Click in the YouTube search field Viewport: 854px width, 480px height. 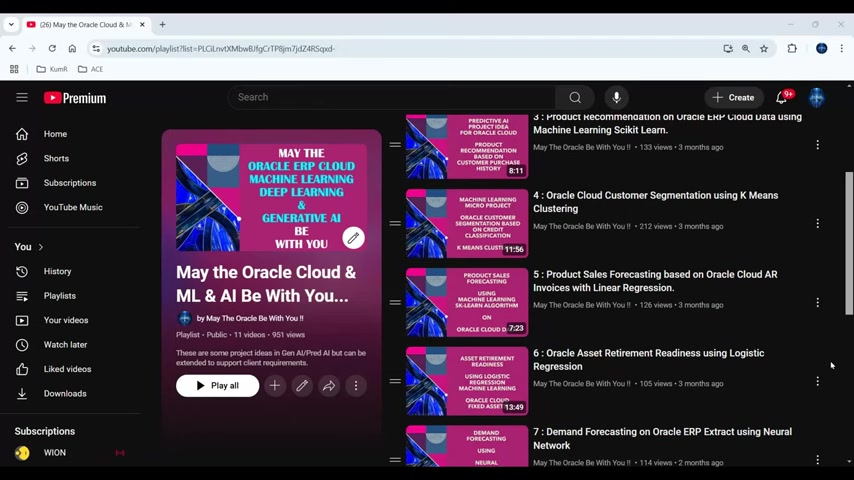tap(392, 98)
